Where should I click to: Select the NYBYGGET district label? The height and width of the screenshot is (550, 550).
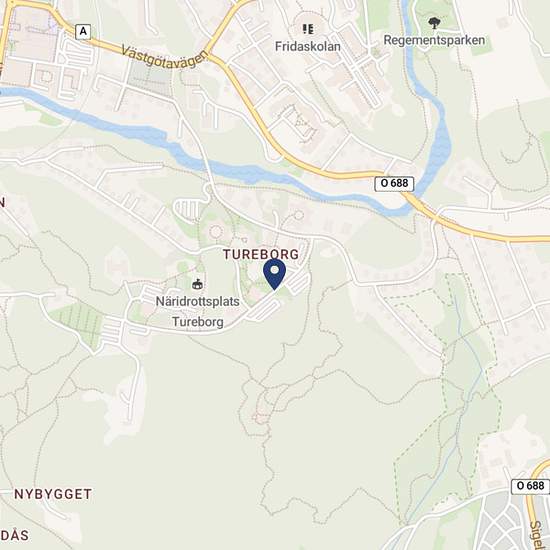(x=53, y=494)
